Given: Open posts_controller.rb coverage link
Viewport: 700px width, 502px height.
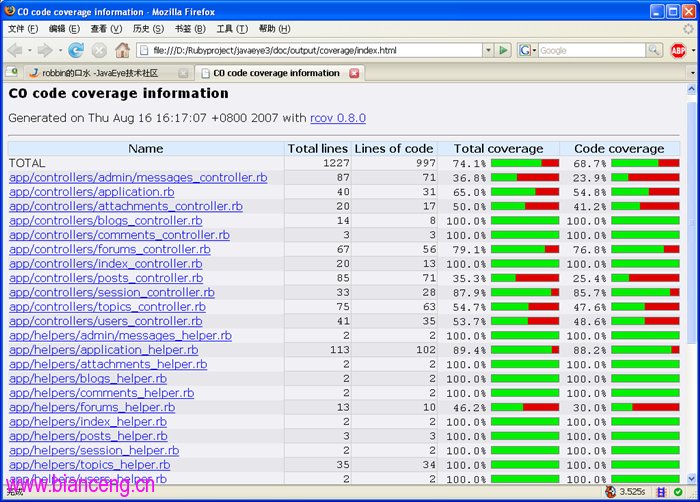Looking at the screenshot, I should coord(106,278).
